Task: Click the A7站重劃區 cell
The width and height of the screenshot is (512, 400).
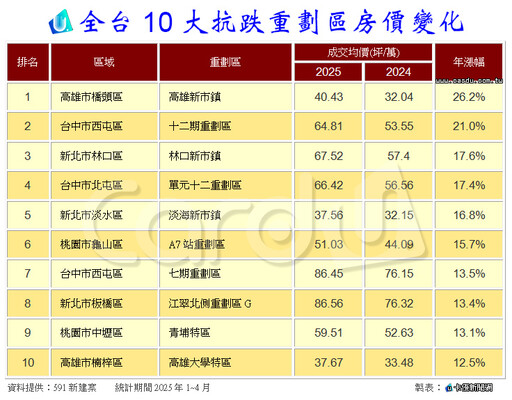Action: [x=225, y=244]
